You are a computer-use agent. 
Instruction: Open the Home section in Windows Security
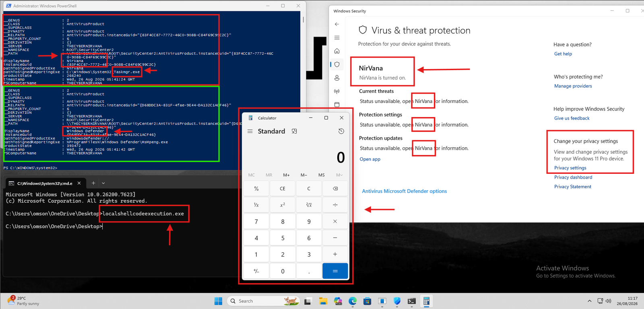coord(337,51)
